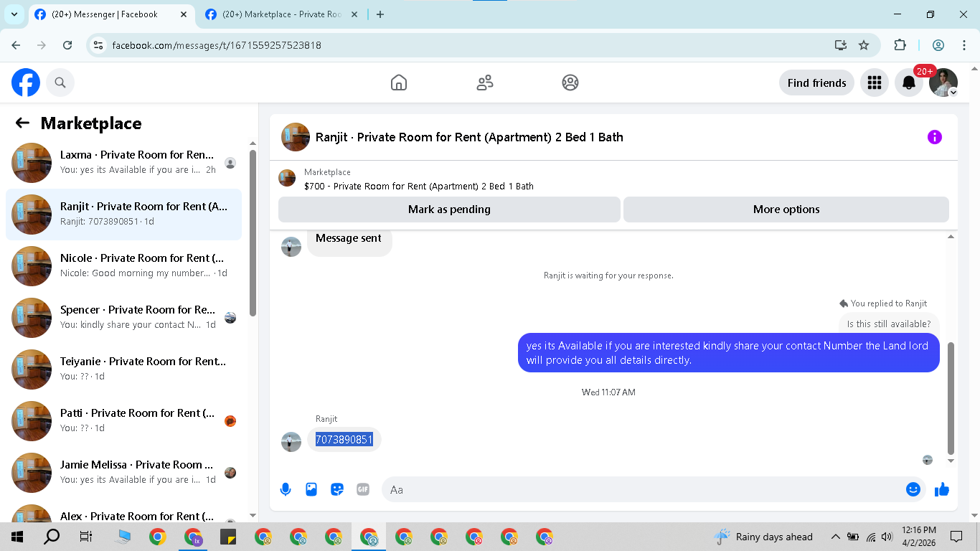This screenshot has width=980, height=551.
Task: Switch to the Marketplace browser tab
Action: click(x=281, y=14)
